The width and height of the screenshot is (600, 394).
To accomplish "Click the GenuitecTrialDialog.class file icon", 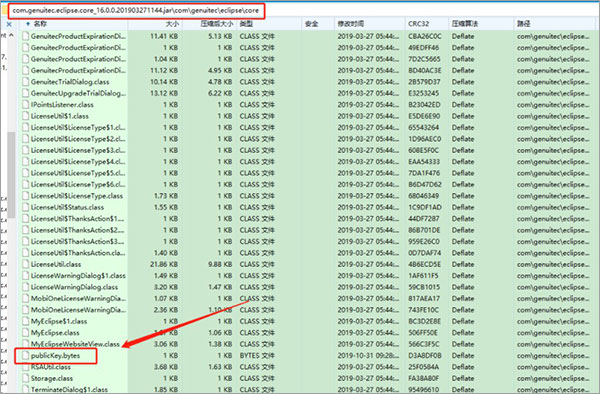I will [26, 82].
